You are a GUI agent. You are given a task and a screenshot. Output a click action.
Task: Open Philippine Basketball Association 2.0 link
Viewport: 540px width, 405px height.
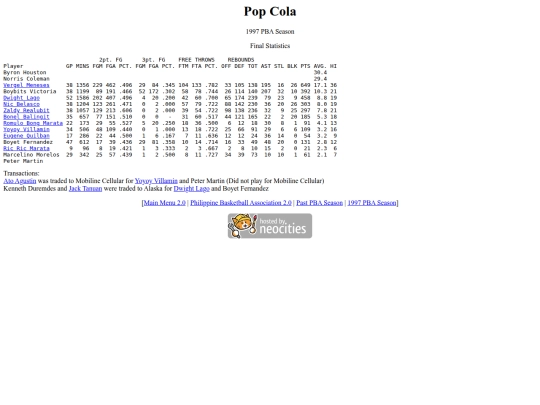[x=241, y=203]
